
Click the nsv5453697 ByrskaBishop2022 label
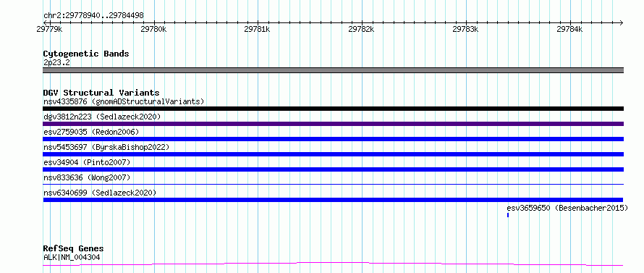click(x=106, y=147)
